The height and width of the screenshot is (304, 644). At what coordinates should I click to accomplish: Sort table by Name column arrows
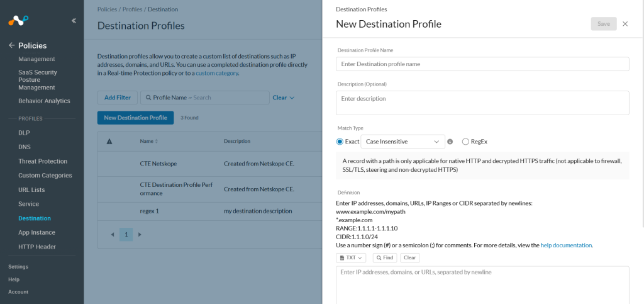[x=156, y=142]
